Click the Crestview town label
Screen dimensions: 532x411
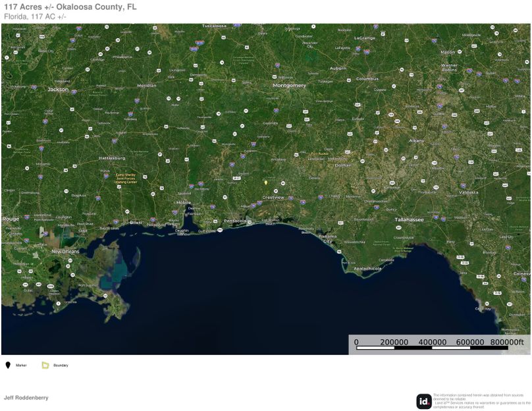coord(273,198)
